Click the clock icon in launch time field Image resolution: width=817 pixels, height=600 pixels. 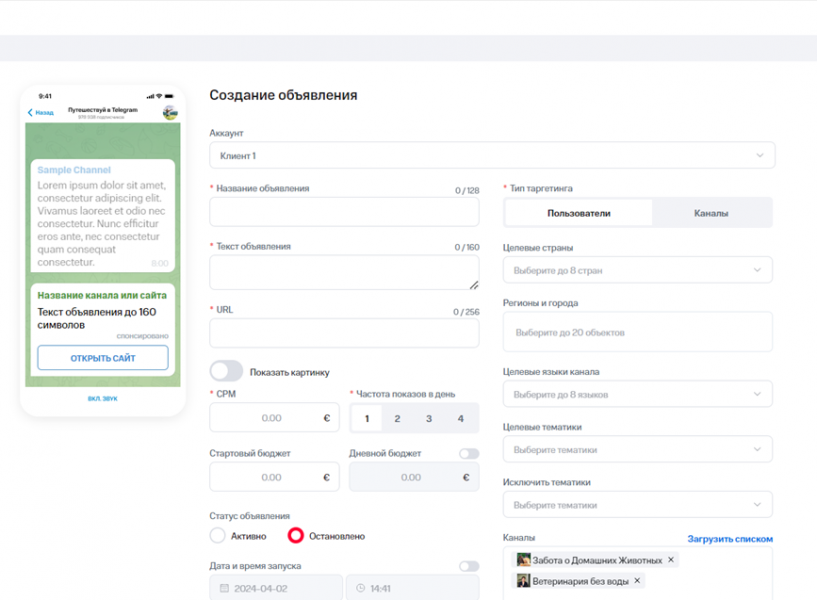(360, 589)
